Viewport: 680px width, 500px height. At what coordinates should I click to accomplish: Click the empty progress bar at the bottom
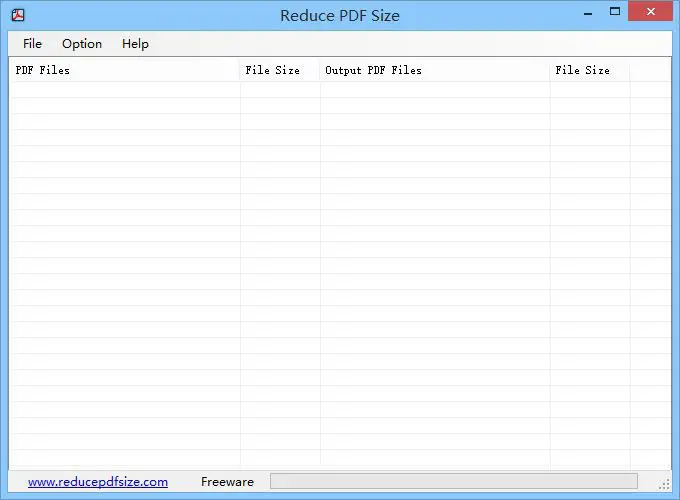[x=454, y=481]
